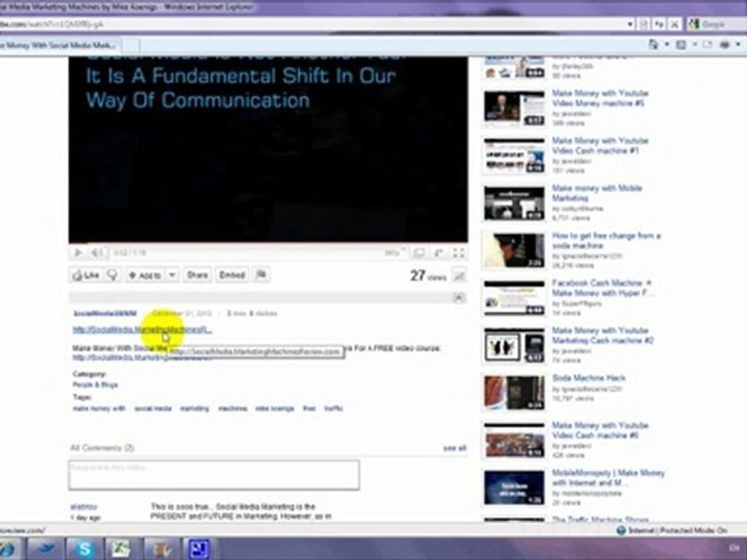This screenshot has height=560, width=747.
Task: Click the People & Blogs category link
Action: [95, 385]
